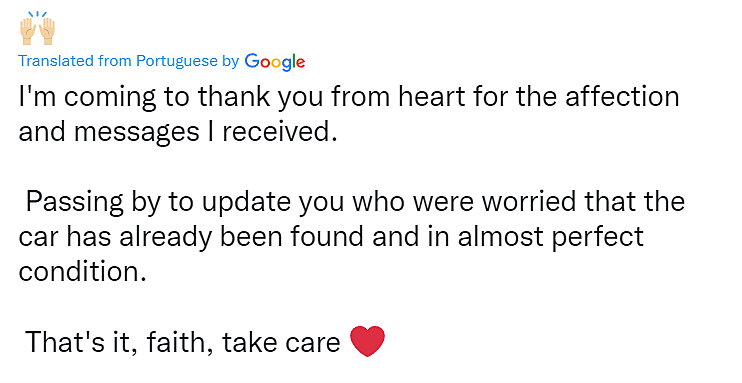The width and height of the screenshot is (742, 383).
Task: Click the word 'affection' in the first line
Action: 622,97
